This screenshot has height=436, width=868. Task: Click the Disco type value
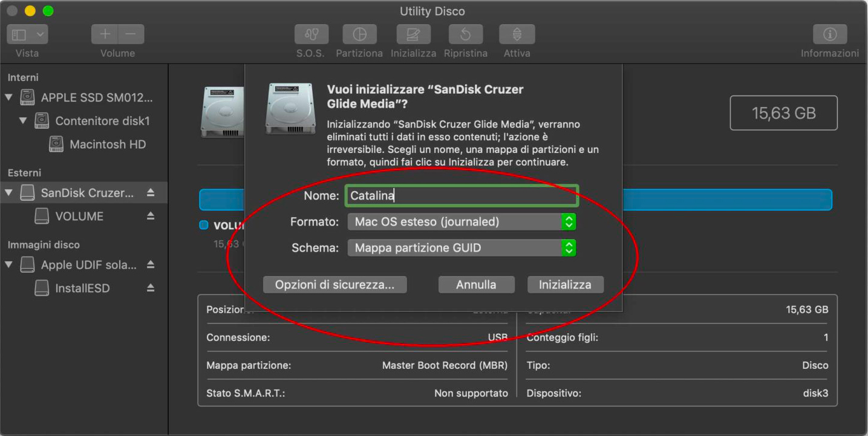815,365
